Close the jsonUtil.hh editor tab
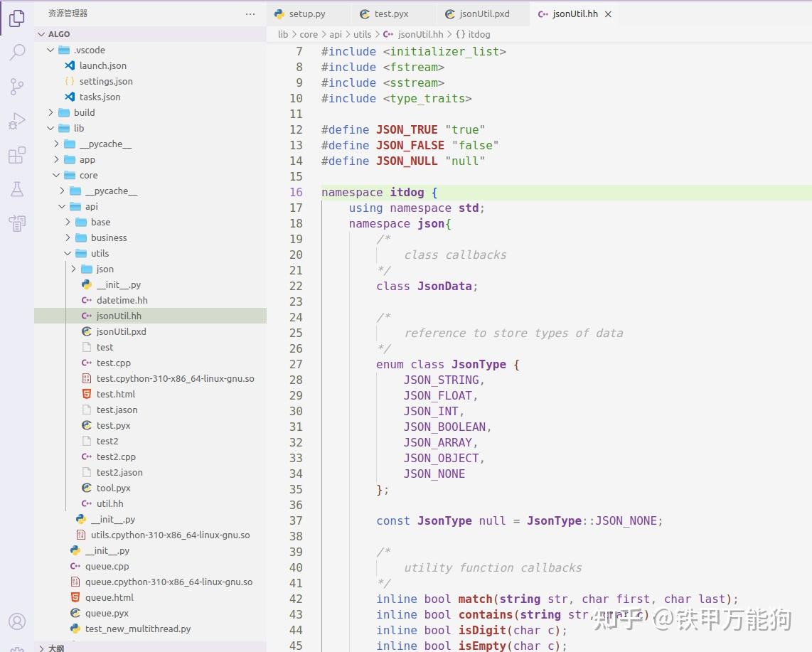 pos(609,14)
